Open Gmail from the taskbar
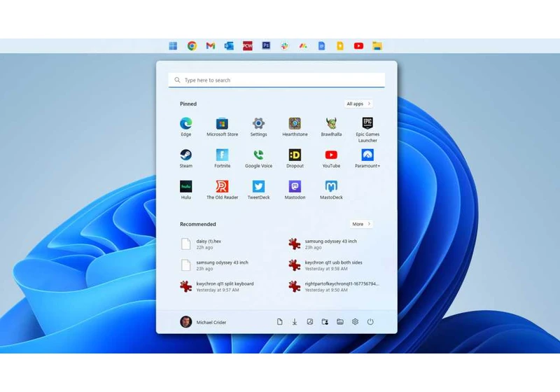This screenshot has width=560, height=392. tap(211, 45)
